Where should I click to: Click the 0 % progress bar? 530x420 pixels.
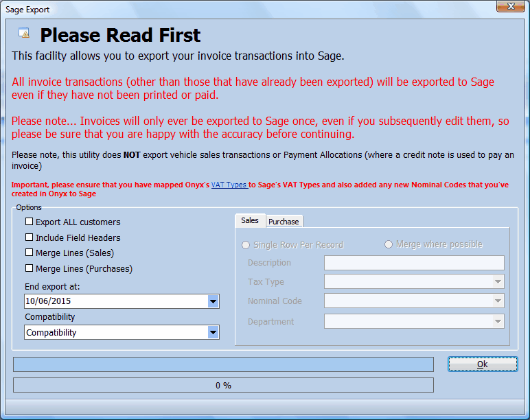pos(223,385)
